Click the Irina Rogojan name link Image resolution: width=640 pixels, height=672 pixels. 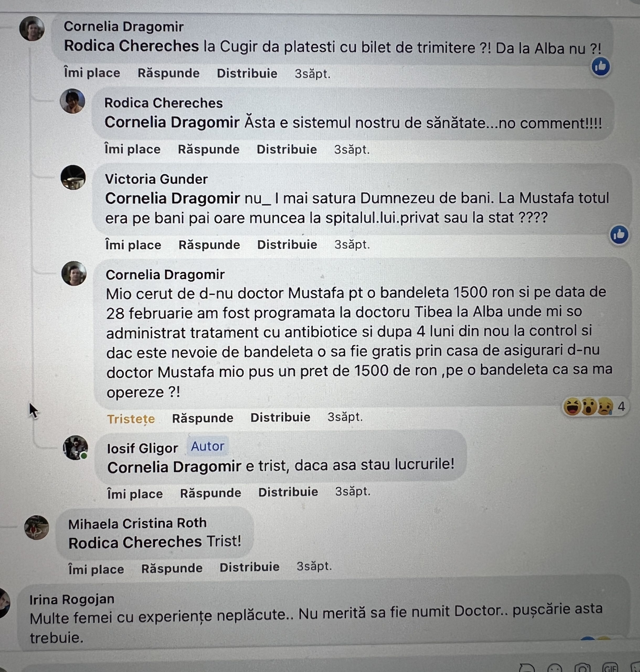[72, 599]
